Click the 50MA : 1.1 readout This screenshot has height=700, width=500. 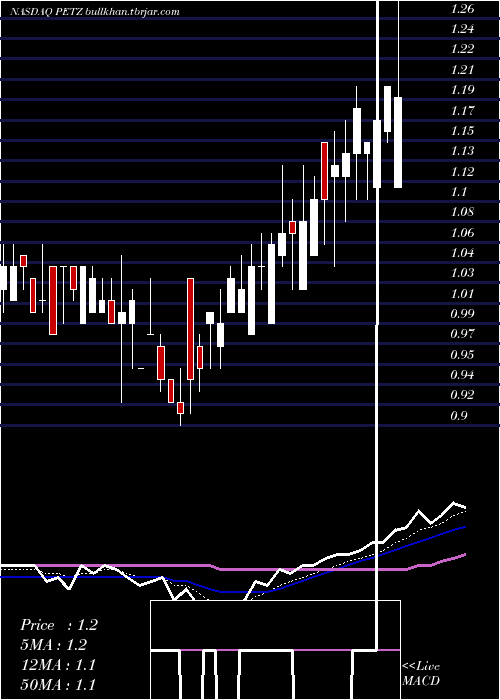click(x=58, y=684)
